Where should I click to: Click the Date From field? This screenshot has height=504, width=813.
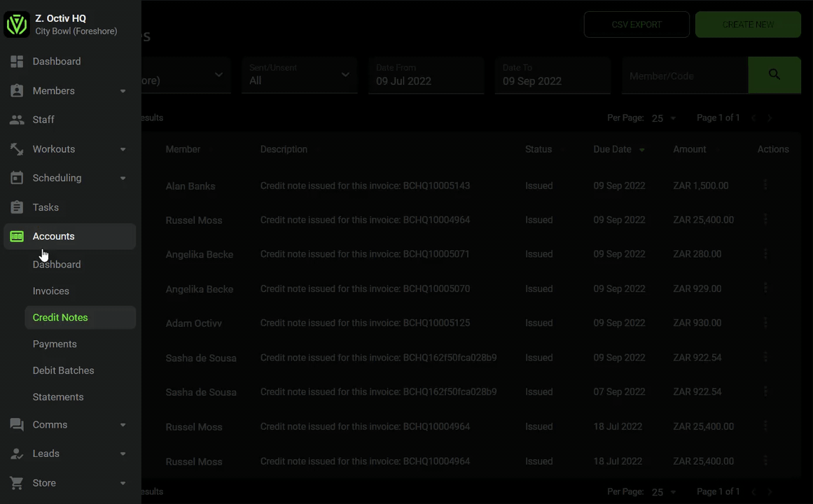[x=426, y=75]
